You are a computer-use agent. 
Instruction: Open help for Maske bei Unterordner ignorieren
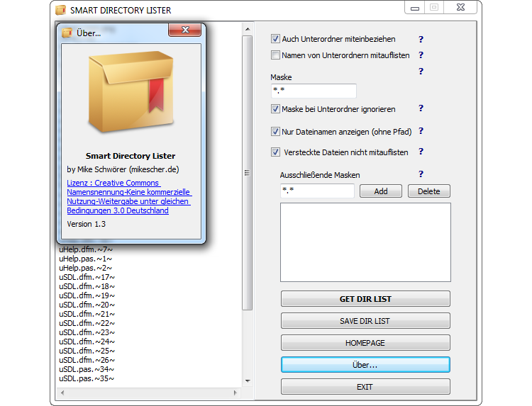click(421, 108)
